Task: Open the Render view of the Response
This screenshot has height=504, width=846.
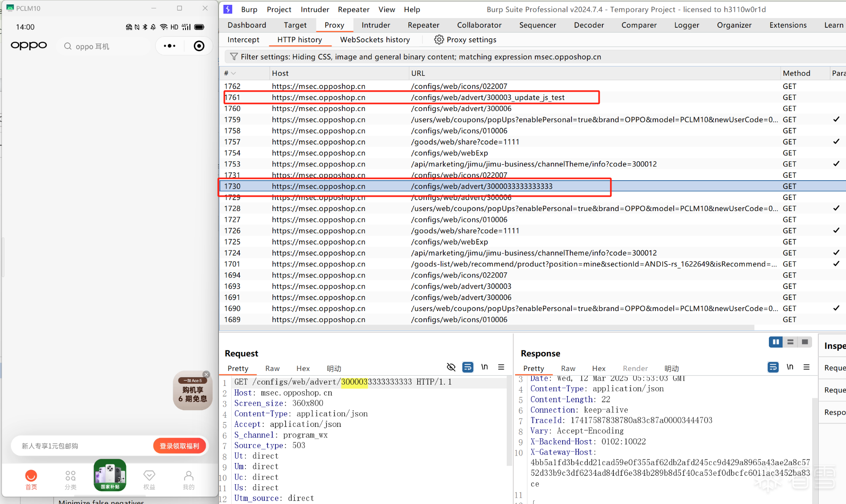Action: [x=635, y=368]
